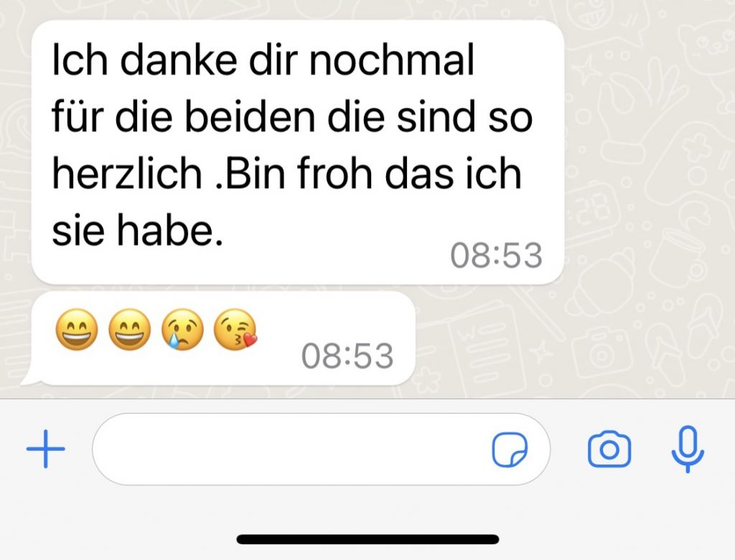Open the sticker picker icon
This screenshot has width=735, height=560.
(x=510, y=449)
